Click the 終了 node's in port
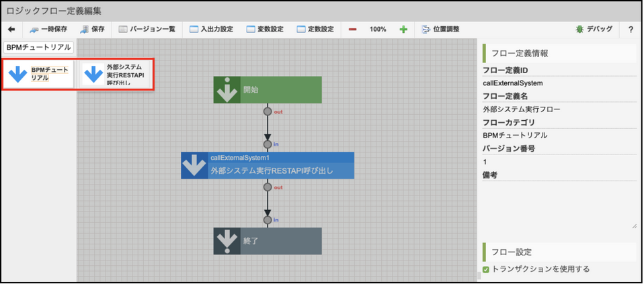This screenshot has width=644, height=284. [x=268, y=220]
